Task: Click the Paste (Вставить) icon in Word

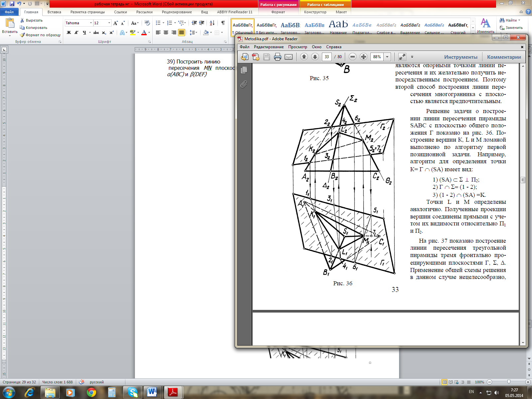Action: tap(10, 23)
